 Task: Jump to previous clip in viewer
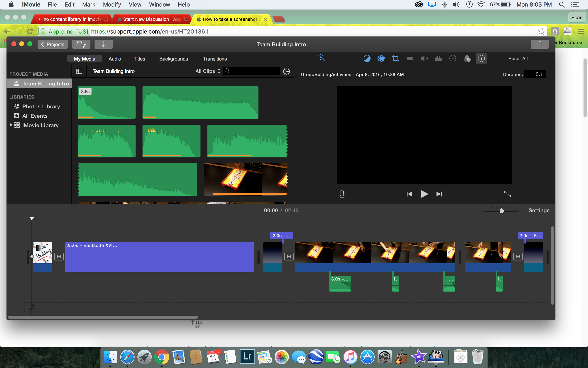point(409,194)
